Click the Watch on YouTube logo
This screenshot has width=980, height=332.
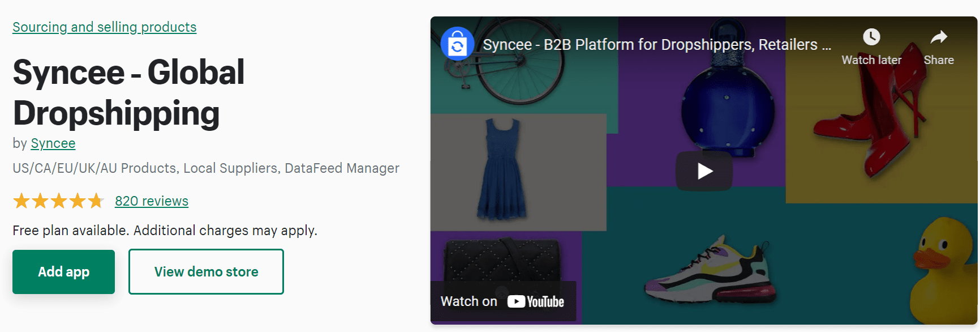click(535, 301)
